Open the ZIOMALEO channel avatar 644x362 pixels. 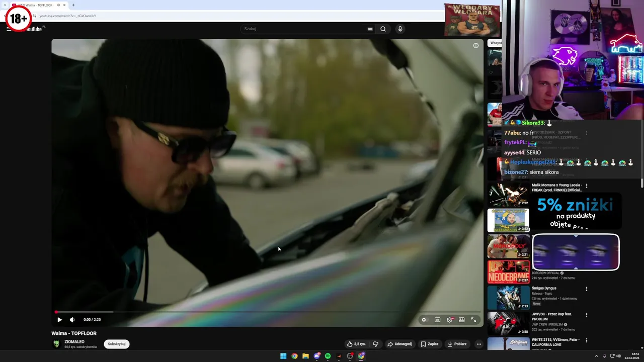tap(57, 344)
